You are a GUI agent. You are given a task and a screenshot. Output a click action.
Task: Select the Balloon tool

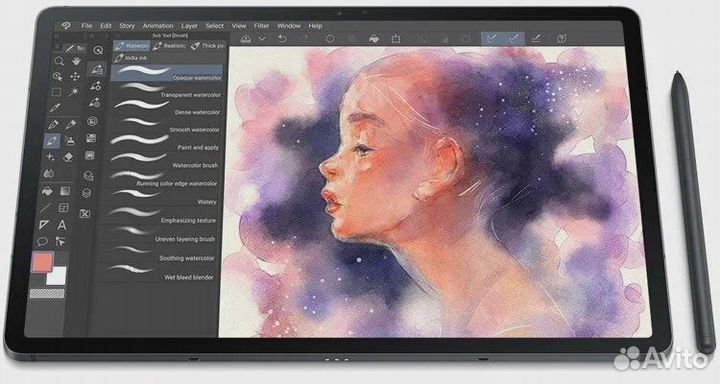(x=42, y=241)
